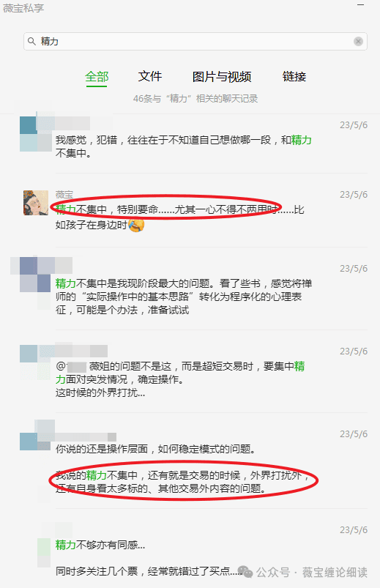Screen dimensions: 380x588
Task: Open the first message about 犯错 and 精力不集中
Action: [193, 144]
